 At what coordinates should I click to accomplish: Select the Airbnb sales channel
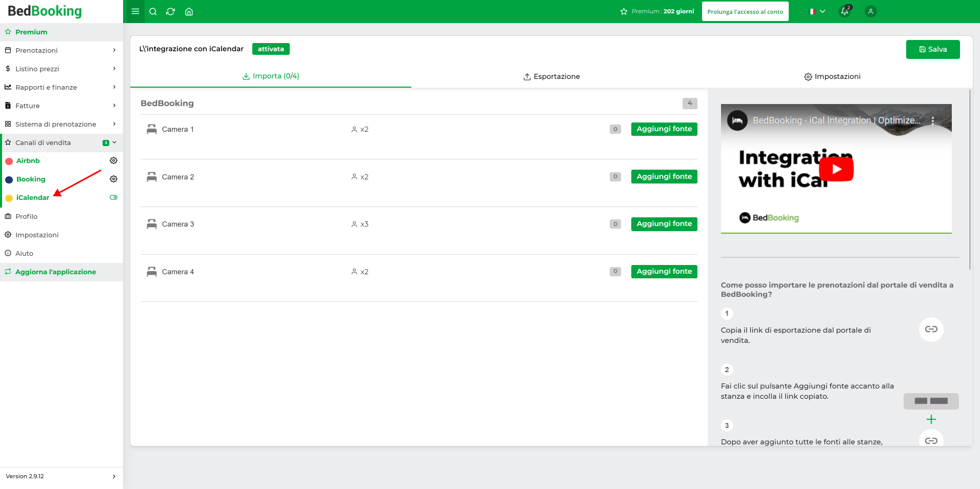click(x=28, y=160)
